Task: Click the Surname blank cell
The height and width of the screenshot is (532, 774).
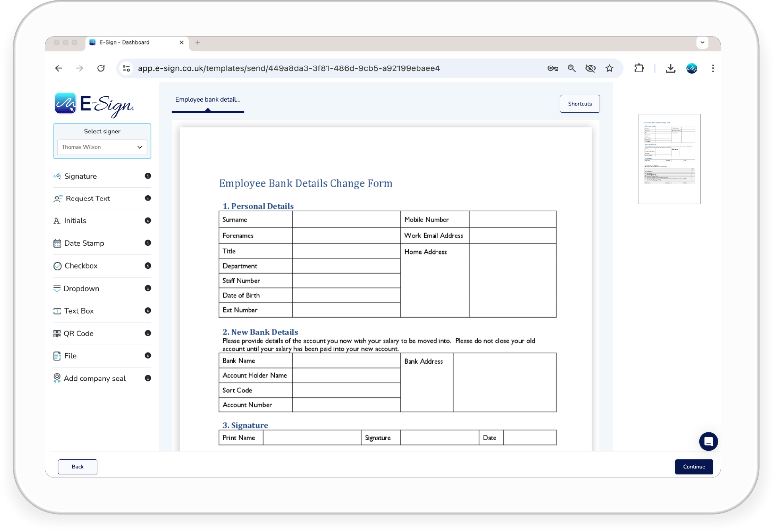Action: tap(346, 220)
